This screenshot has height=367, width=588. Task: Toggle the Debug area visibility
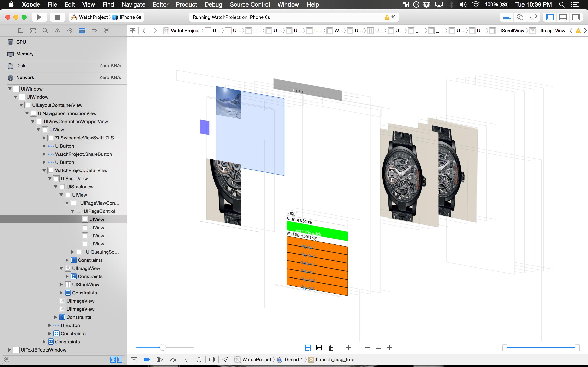click(x=563, y=17)
